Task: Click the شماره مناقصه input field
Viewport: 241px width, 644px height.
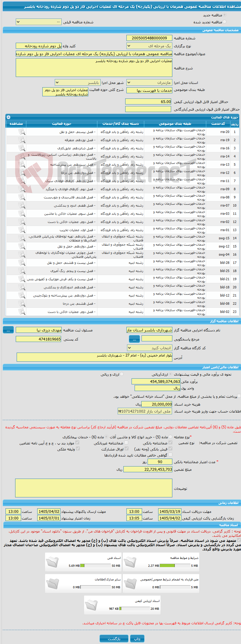Action: click(x=149, y=38)
